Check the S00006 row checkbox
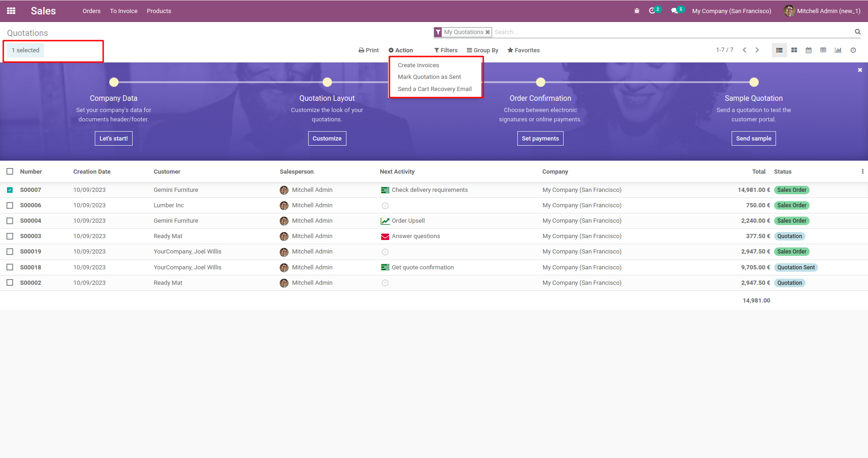 click(x=10, y=205)
